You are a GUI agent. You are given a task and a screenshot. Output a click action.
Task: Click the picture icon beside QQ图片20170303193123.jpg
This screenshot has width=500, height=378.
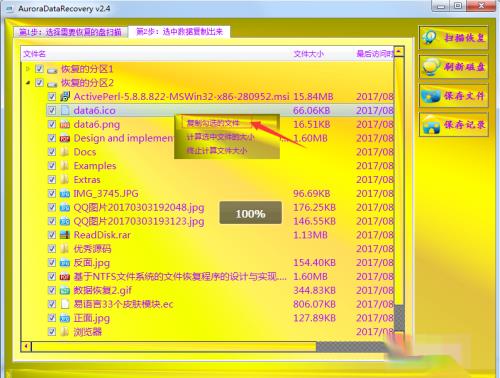65,221
